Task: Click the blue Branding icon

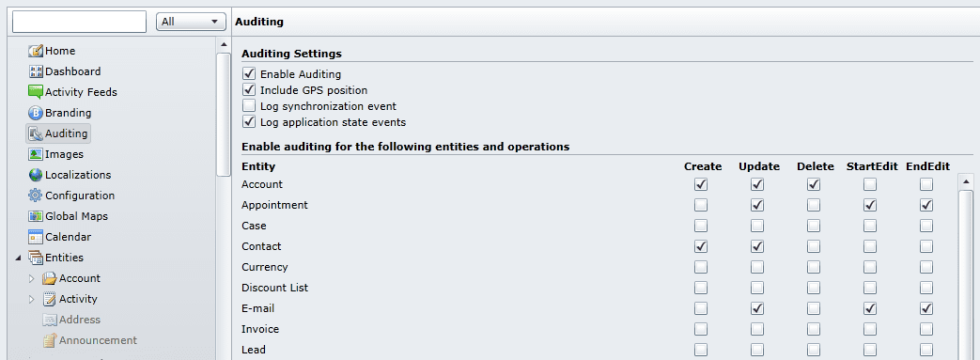Action: tap(36, 113)
